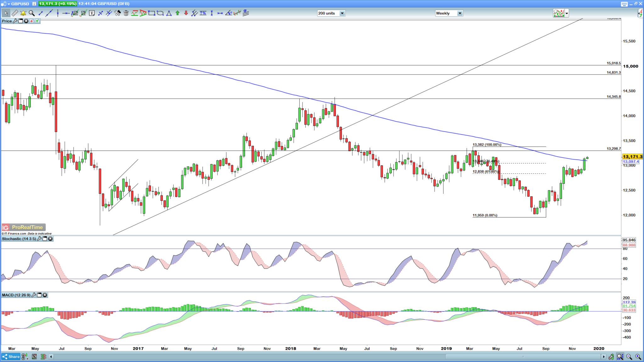
Task: Place a red down arrow marker
Action: 186,13
